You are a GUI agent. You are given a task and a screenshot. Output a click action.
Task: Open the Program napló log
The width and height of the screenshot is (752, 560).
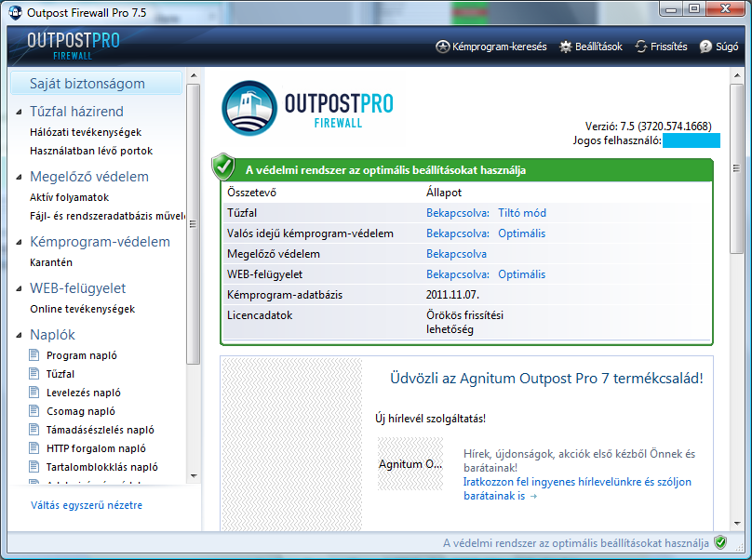point(82,355)
